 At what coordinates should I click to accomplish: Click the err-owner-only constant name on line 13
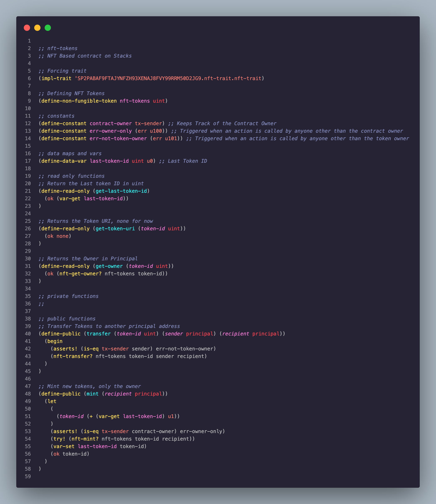click(x=111, y=131)
